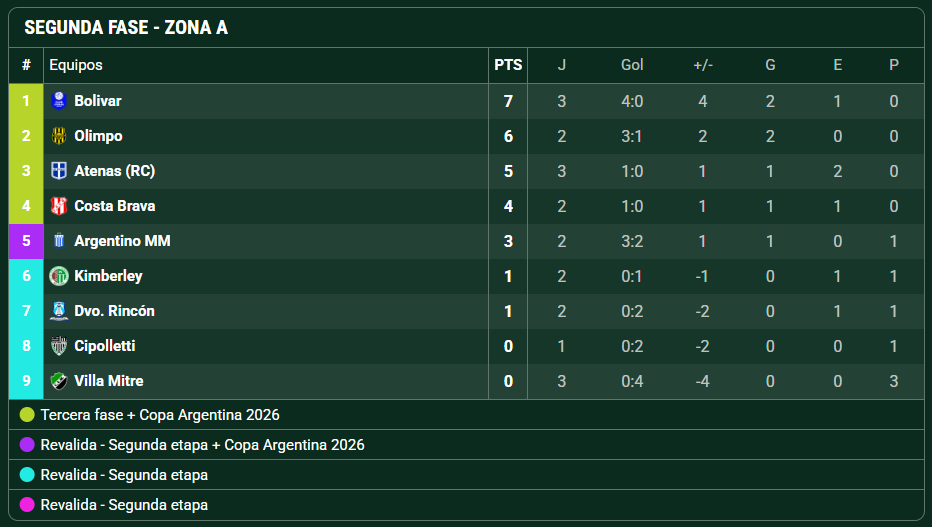Open the Olimpo team name link
This screenshot has height=527, width=932.
(98, 136)
